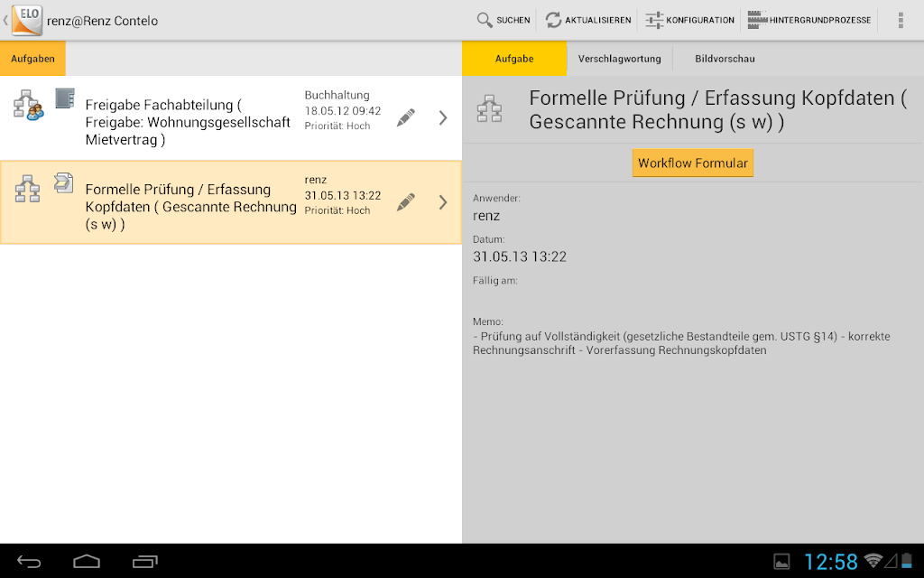Click Priorität: Hoch in Buchhaltung row
The width and height of the screenshot is (924, 578).
[337, 126]
